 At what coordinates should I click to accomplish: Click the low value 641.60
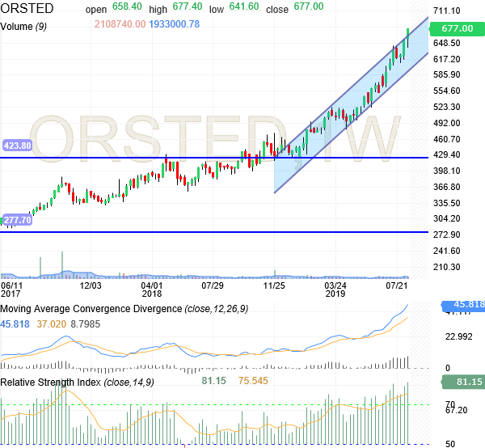244,6
